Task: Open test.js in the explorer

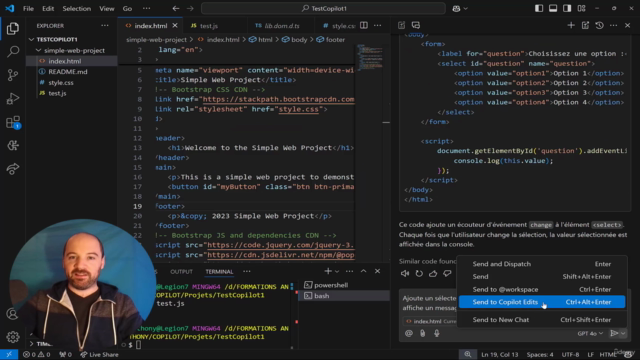Action: point(57,93)
